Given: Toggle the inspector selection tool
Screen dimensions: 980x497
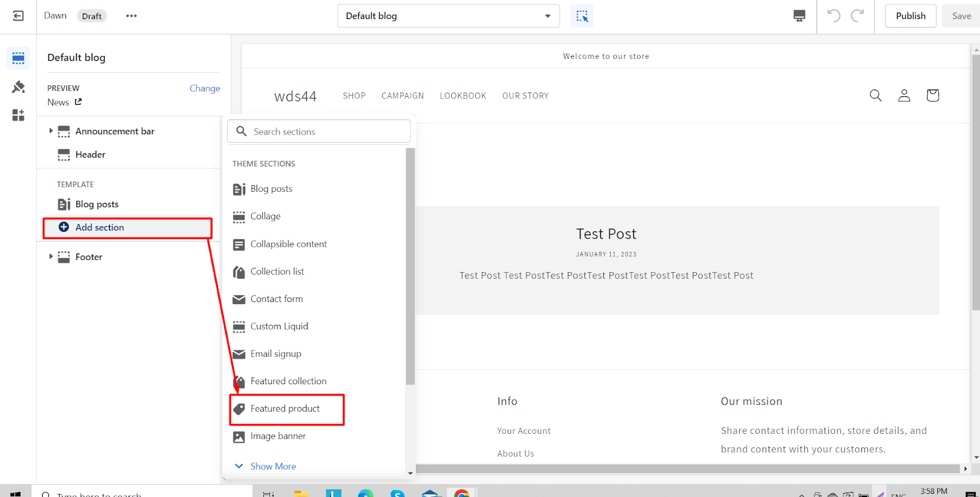Looking at the screenshot, I should click(x=582, y=16).
